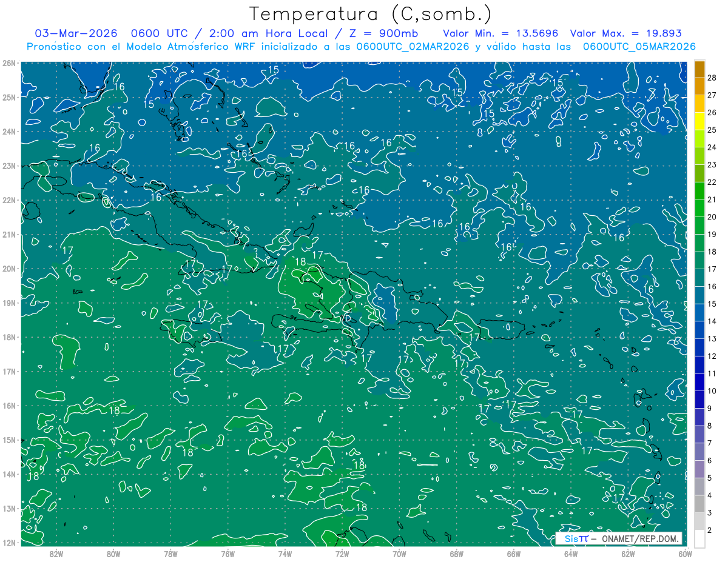Click the longitude label "80W"
This screenshot has width=728, height=562.
[x=113, y=554]
